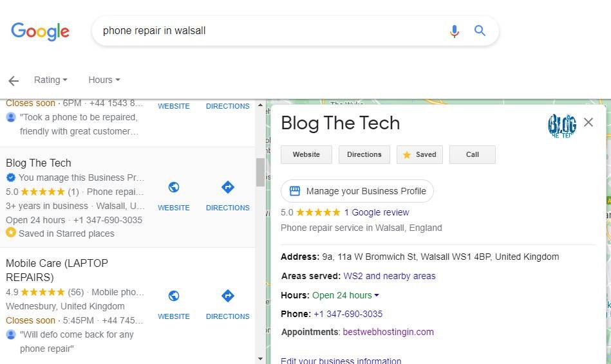Toggle the Saved star button
611x364 pixels.
(420, 154)
